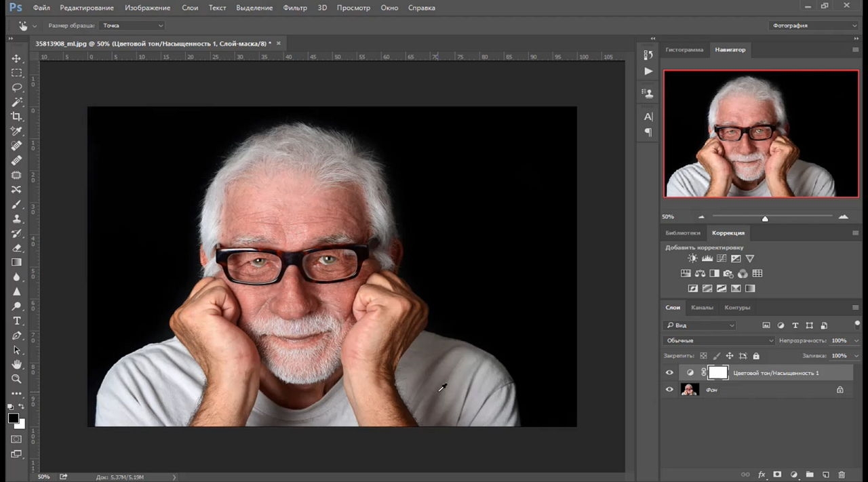
Task: Add a Gradient Map adjustment
Action: click(x=749, y=288)
